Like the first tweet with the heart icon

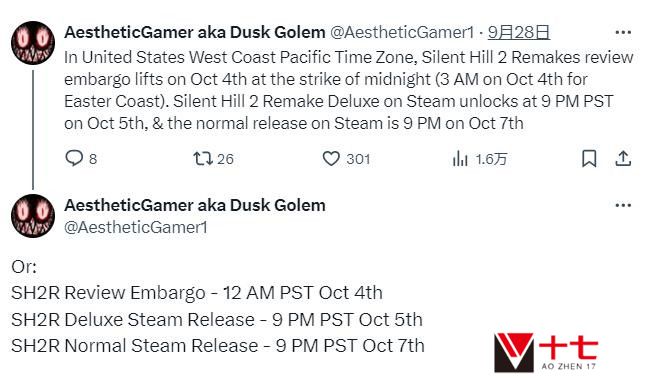(331, 158)
